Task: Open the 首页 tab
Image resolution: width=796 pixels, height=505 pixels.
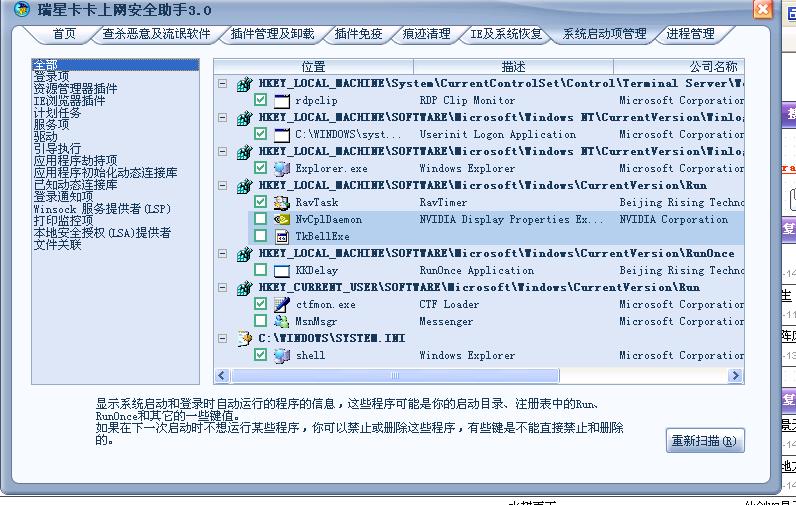Action: tap(64, 34)
